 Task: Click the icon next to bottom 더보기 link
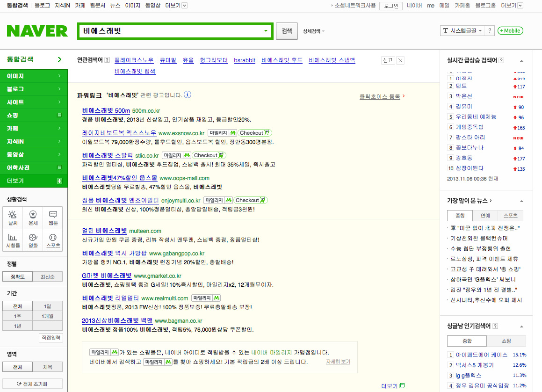point(402,386)
